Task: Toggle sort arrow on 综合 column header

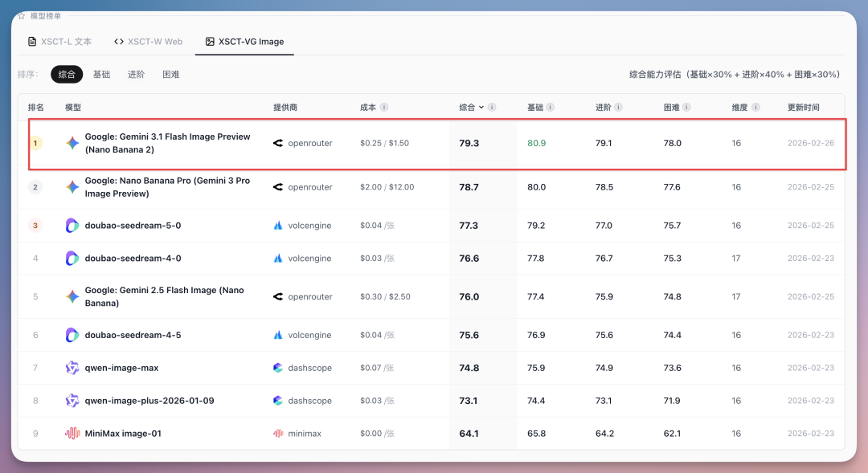Action: pyautogui.click(x=481, y=108)
